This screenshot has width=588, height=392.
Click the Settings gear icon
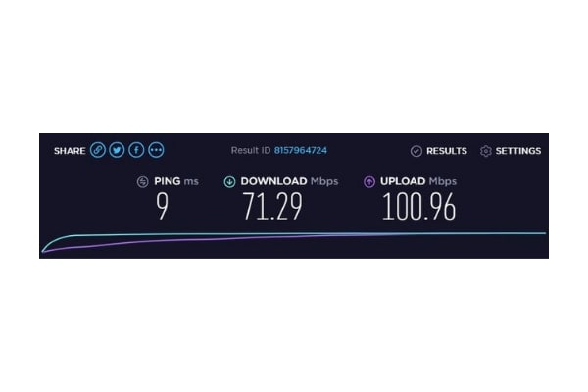point(486,151)
